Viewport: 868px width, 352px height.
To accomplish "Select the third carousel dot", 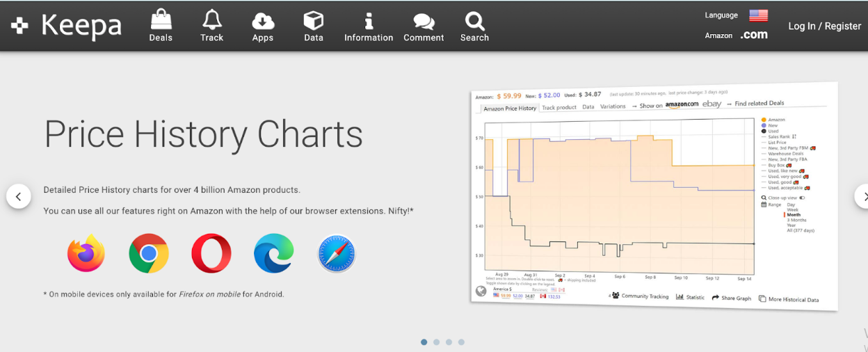I will pyautogui.click(x=449, y=342).
